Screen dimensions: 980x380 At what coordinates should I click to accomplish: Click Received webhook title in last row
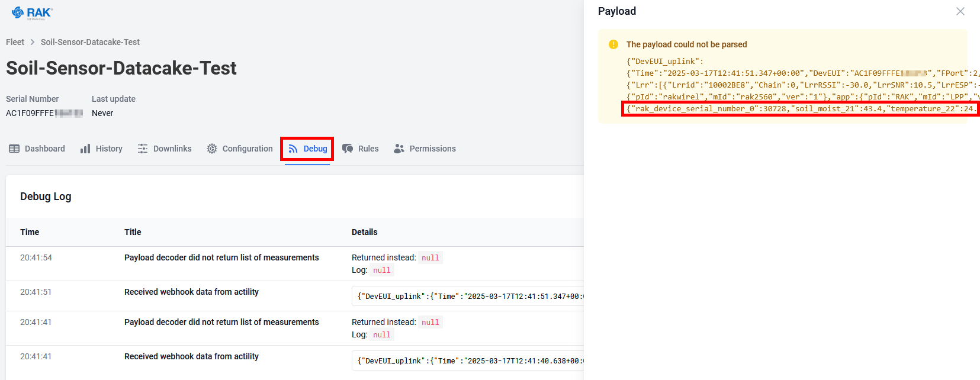point(191,356)
